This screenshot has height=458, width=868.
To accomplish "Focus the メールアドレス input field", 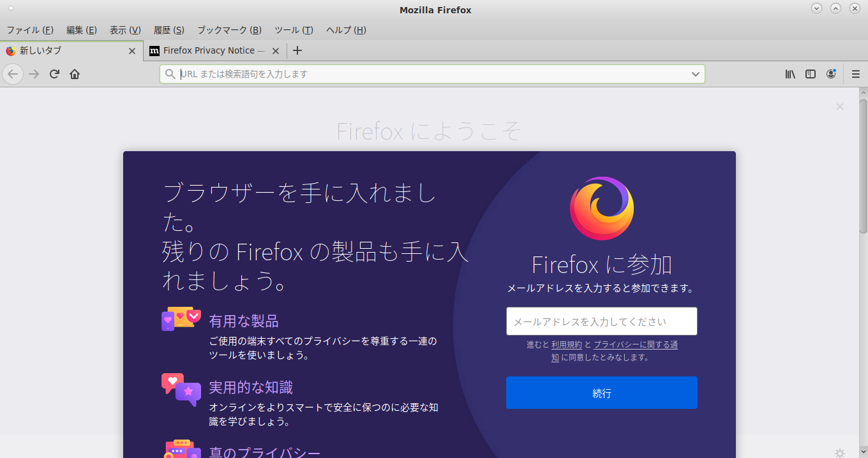I will pyautogui.click(x=602, y=321).
